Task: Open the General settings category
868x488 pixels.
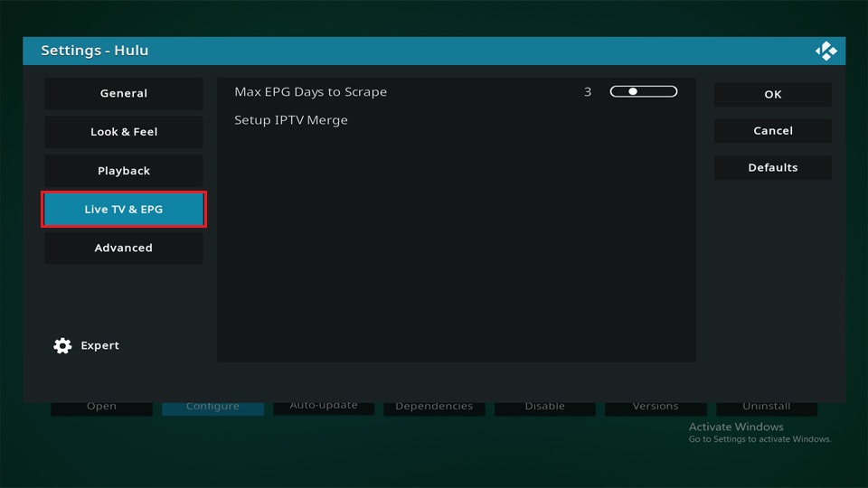Action: click(124, 93)
